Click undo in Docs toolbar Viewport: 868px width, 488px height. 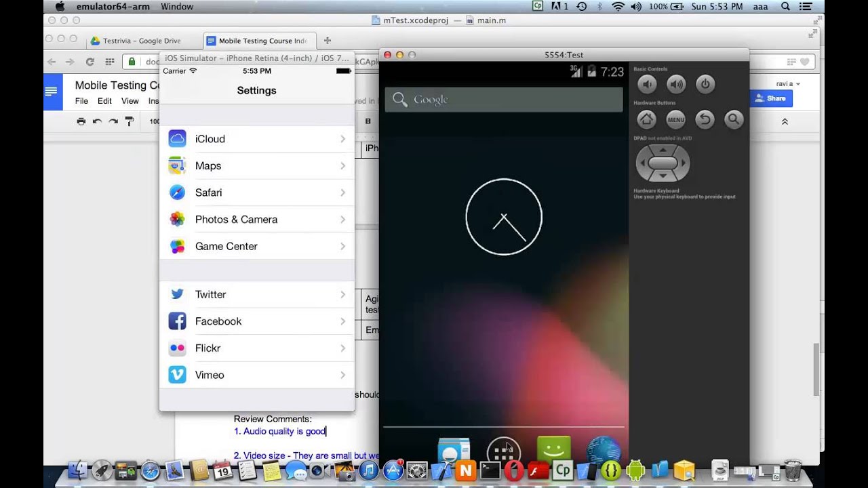point(97,121)
